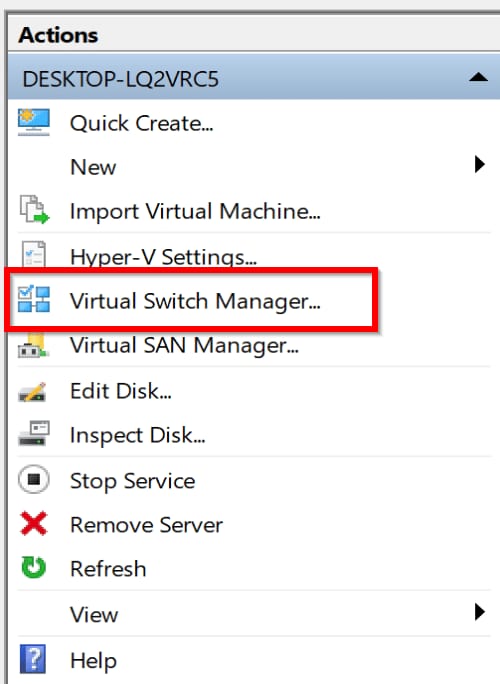This screenshot has height=684, width=500.
Task: Choose Hyper-V Settings from the actions
Action: point(163,256)
